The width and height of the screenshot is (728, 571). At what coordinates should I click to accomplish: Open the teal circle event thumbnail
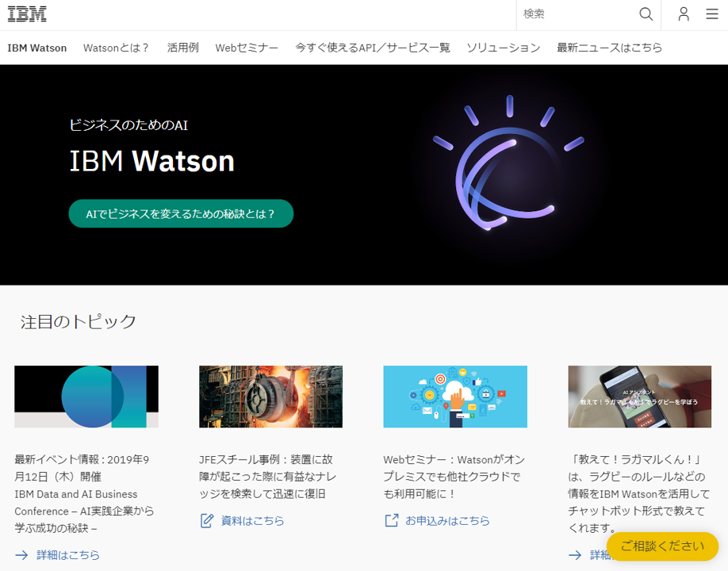[x=86, y=397]
